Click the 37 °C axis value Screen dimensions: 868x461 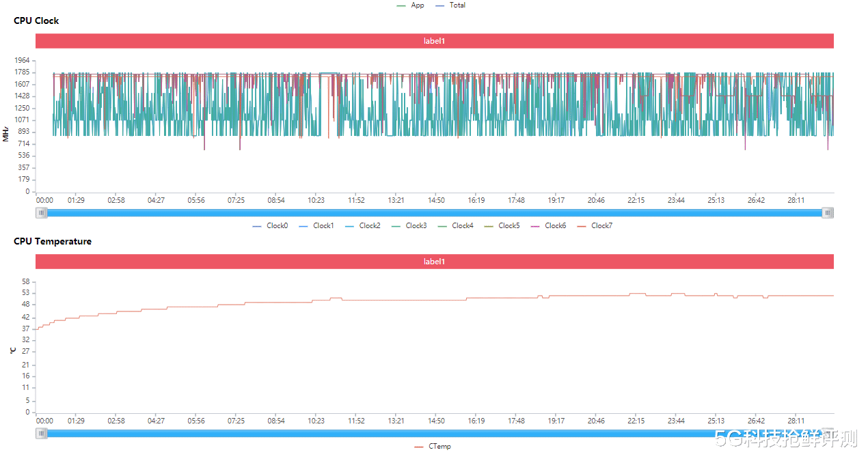[x=25, y=329]
